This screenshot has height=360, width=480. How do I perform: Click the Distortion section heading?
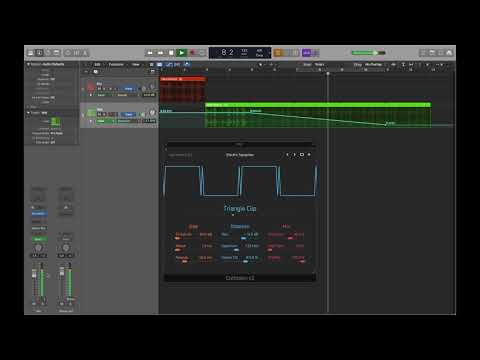point(240,226)
